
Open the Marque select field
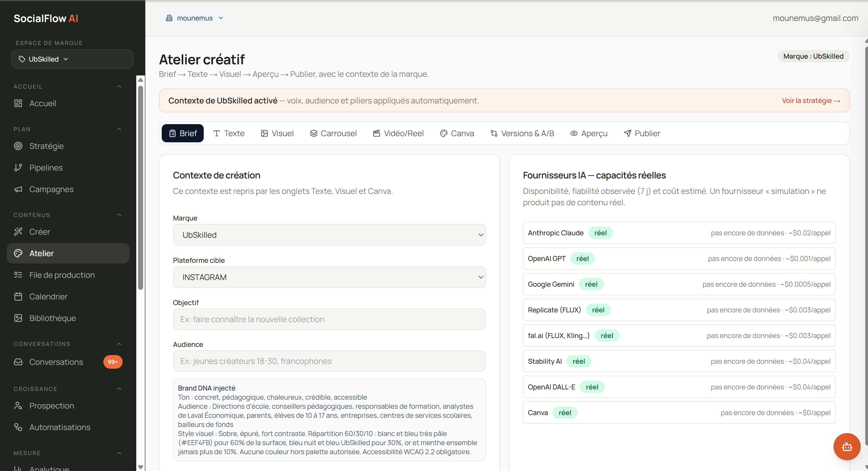329,235
